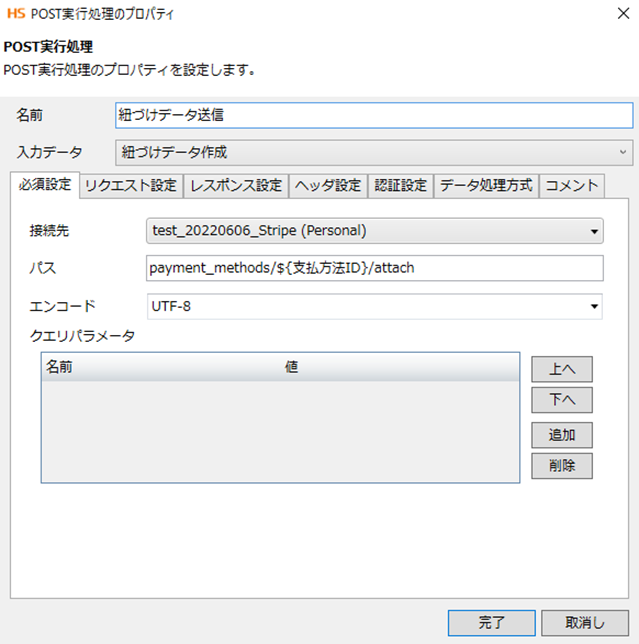The height and width of the screenshot is (644, 639).
Task: Click the パス input field
Action: coord(374,268)
